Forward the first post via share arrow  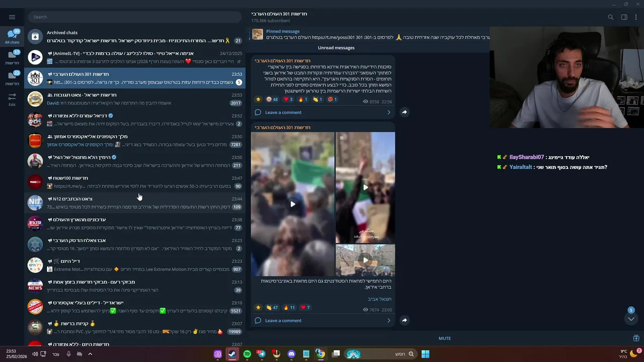coord(405,112)
